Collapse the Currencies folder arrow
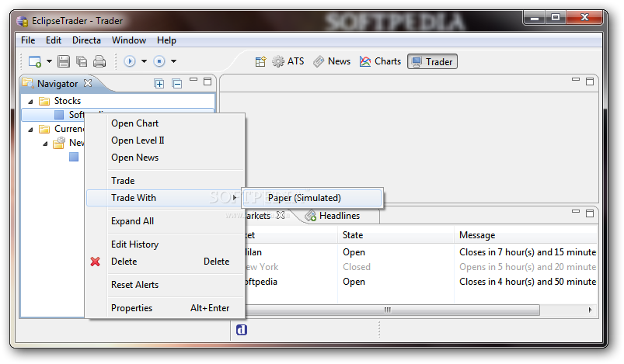This screenshot has height=364, width=624. tap(30, 130)
